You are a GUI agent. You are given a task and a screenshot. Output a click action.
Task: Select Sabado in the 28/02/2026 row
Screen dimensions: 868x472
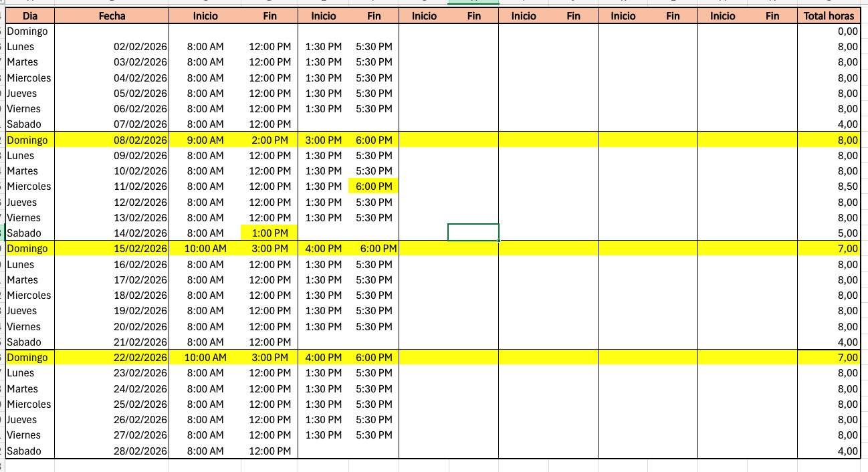point(29,451)
